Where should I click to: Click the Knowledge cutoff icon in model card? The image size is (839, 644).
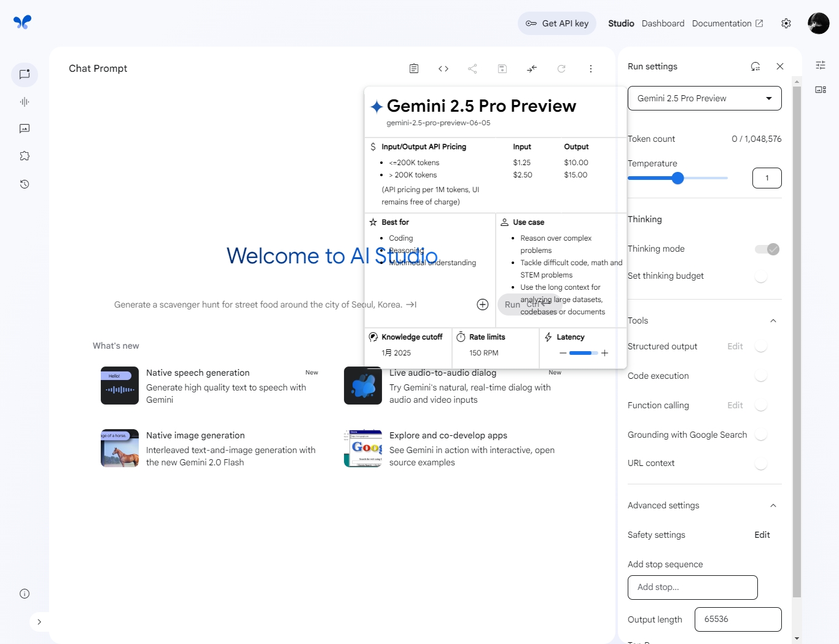[373, 337]
